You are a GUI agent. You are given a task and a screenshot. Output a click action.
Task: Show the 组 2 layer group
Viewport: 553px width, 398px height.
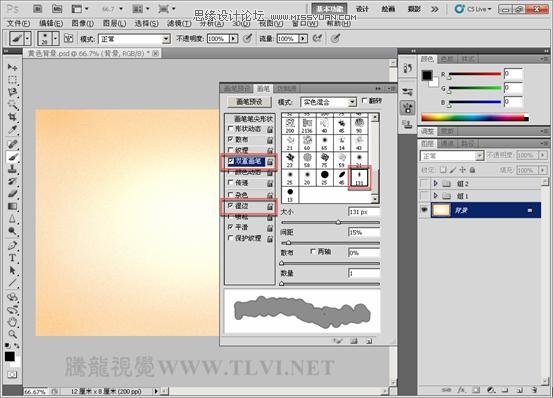click(424, 184)
